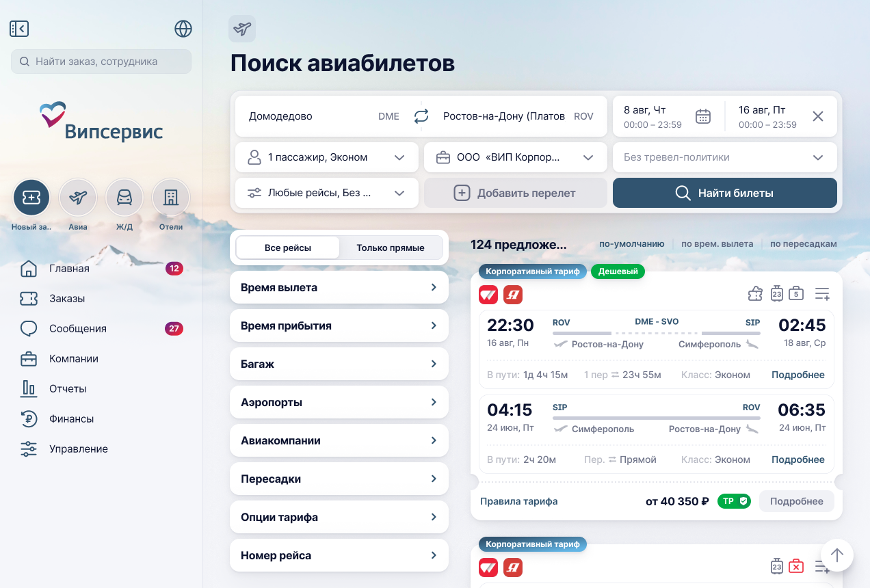This screenshot has height=588, width=870.
Task: Open the calendar icon in date field
Action: click(x=702, y=116)
